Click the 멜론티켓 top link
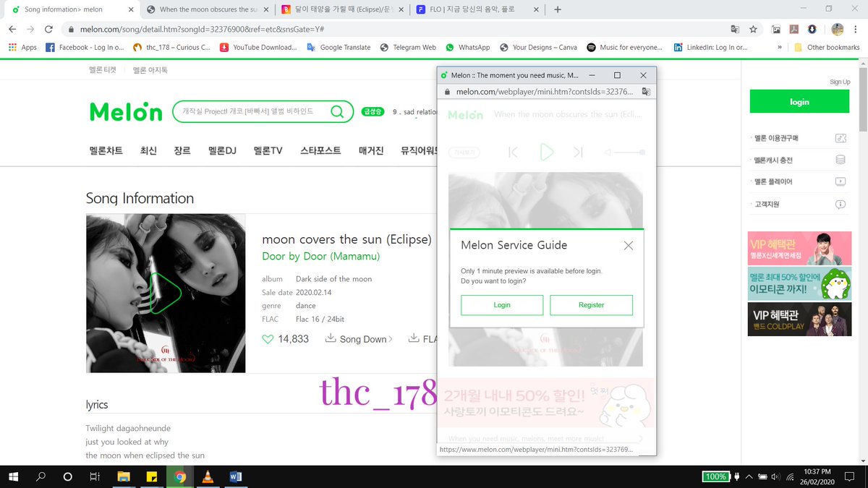This screenshot has width=868, height=488. [x=102, y=70]
